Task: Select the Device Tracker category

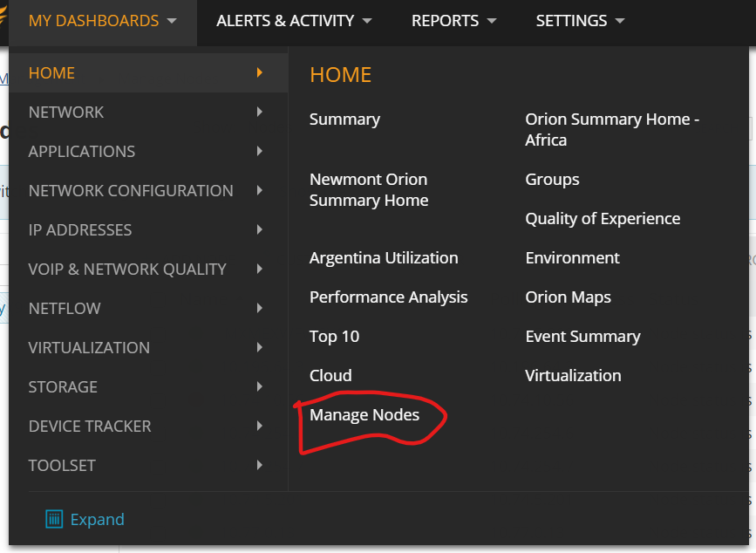Action: point(148,427)
